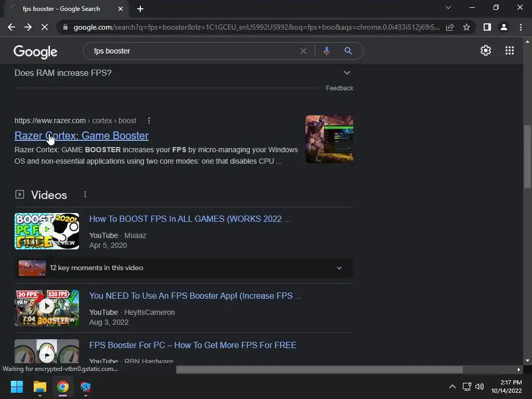Screen dimensions: 532x399
Task: Open more options beside Videos heading
Action: click(85, 194)
